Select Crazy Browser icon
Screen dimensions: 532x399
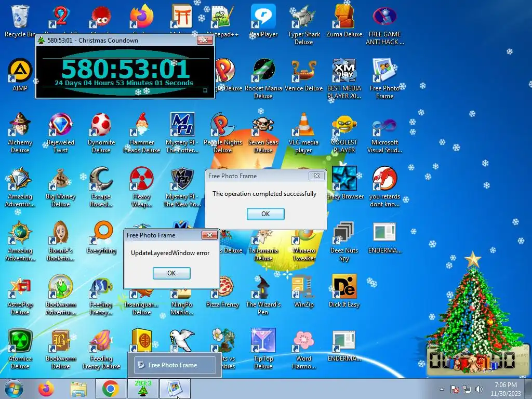tap(344, 182)
